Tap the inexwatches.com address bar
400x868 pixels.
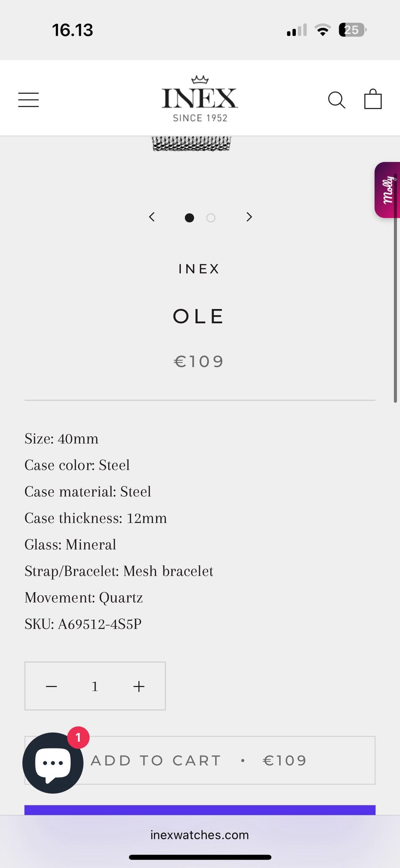(x=200, y=835)
